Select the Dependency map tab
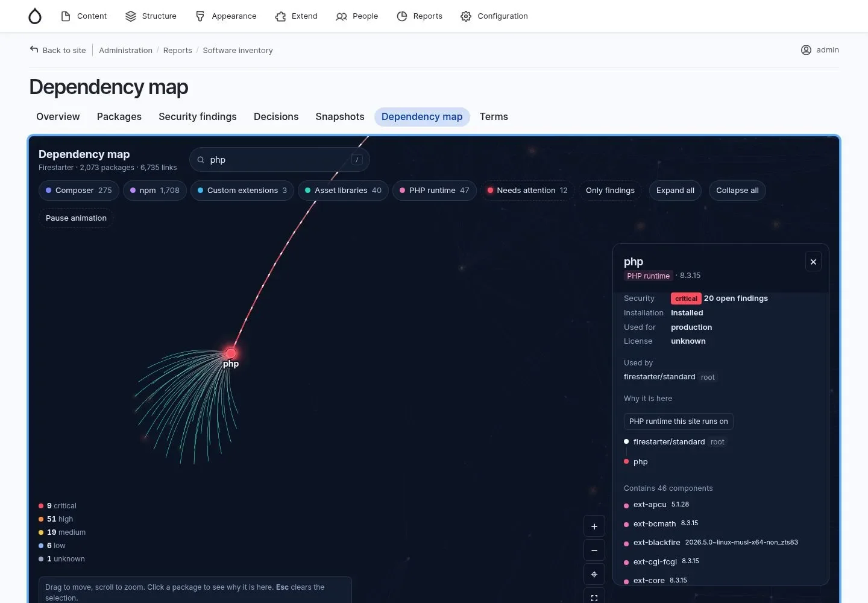The width and height of the screenshot is (868, 603). coord(422,117)
